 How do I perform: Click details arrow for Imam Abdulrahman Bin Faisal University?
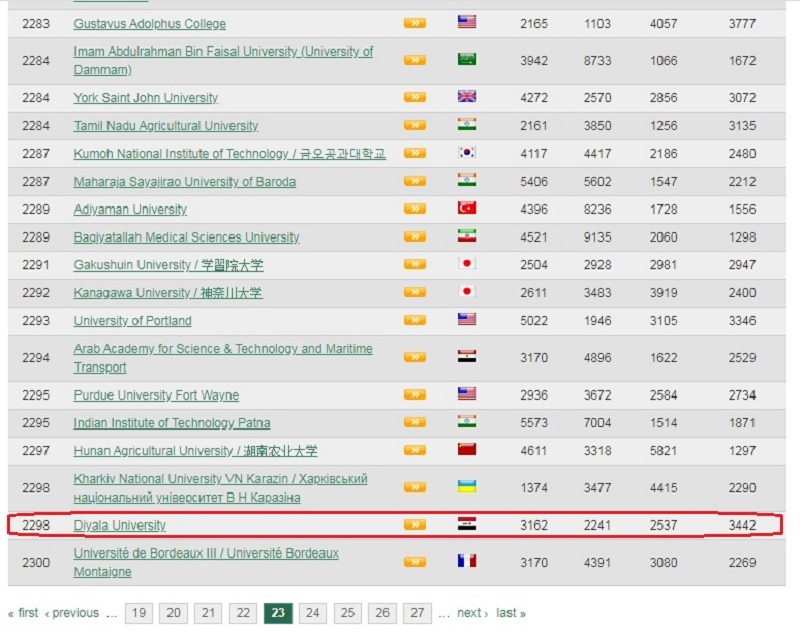click(415, 60)
